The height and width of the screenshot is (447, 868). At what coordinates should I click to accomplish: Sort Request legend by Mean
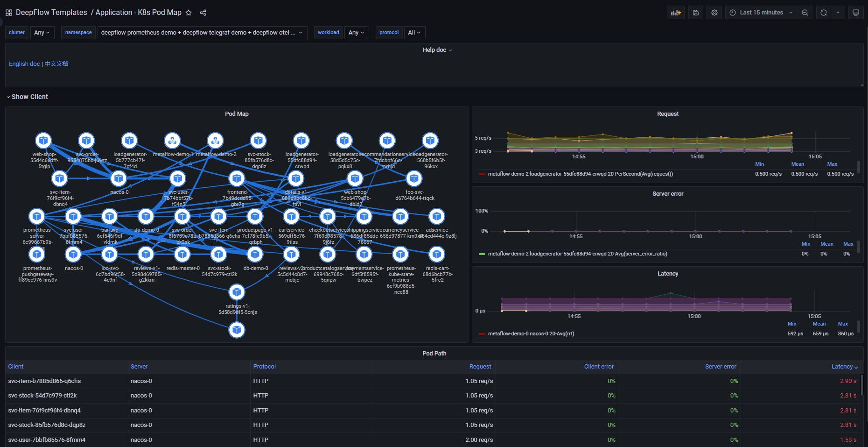798,164
